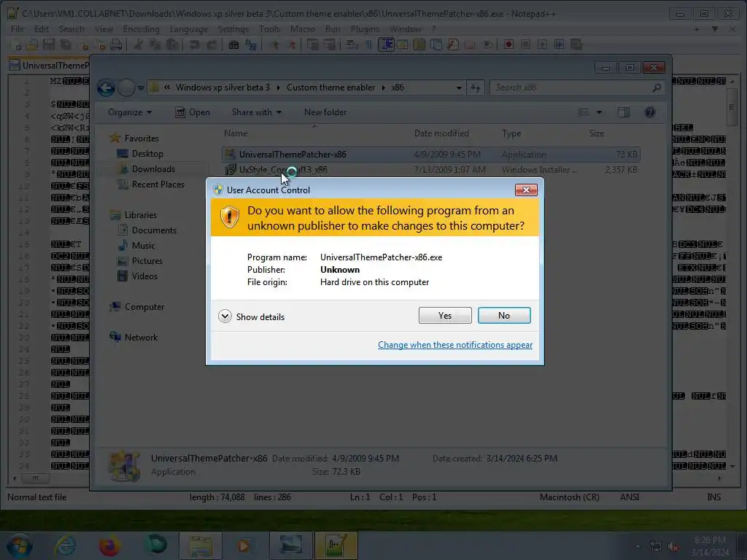The width and height of the screenshot is (747, 560).
Task: Click the Zoom Out icon in Notepad++ toolbar
Action: pyautogui.click(x=292, y=44)
